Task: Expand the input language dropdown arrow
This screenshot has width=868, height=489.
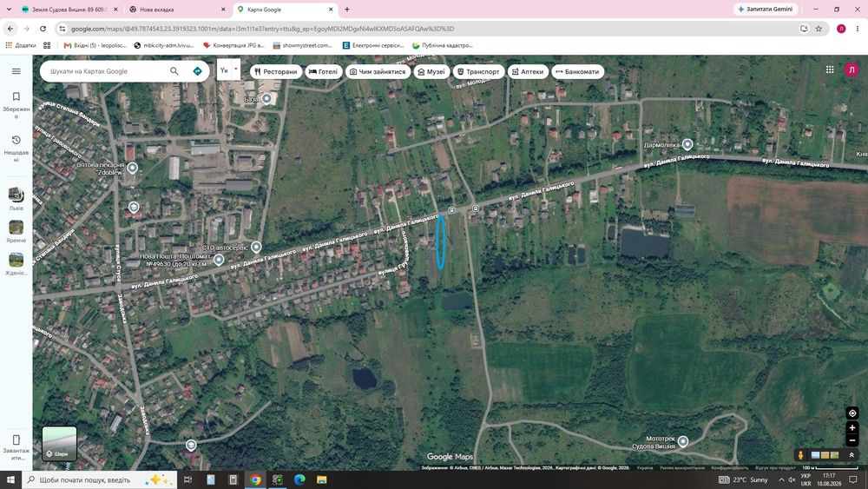Action: coord(236,69)
